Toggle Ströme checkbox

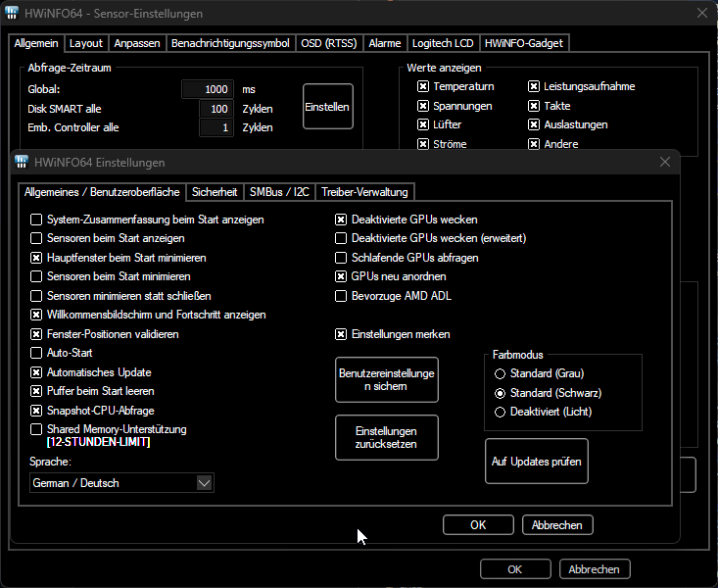tap(423, 144)
